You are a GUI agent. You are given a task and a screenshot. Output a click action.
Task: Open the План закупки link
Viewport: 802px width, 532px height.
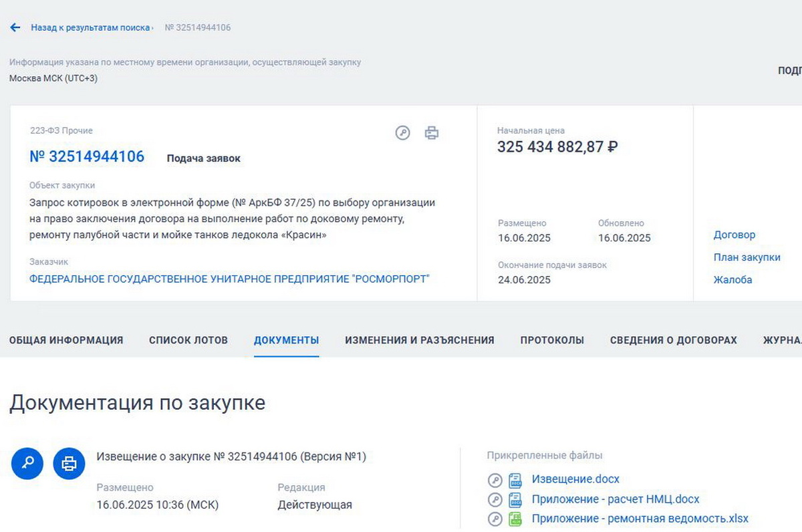coord(747,257)
